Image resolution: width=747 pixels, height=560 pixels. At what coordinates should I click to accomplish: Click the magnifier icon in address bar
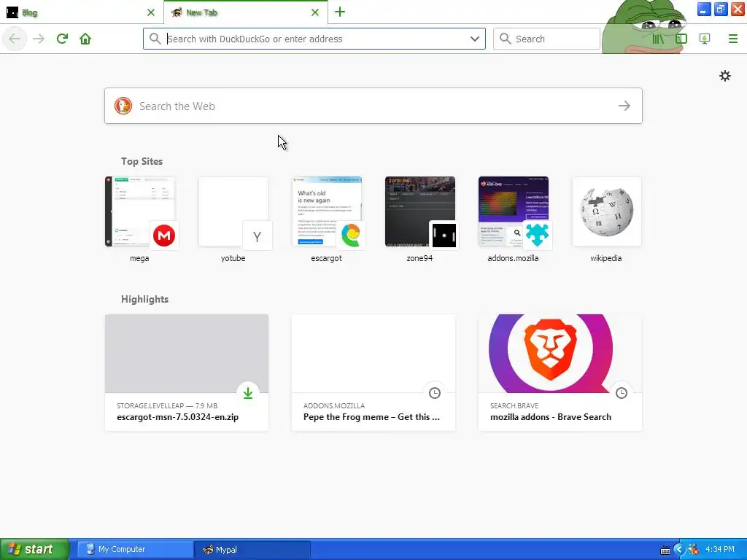tap(155, 39)
